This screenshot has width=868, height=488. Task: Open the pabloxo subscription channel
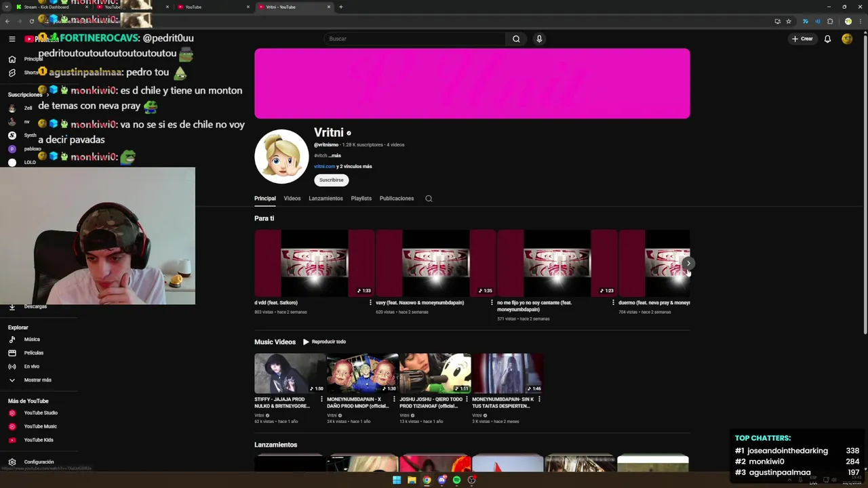[x=26, y=148]
